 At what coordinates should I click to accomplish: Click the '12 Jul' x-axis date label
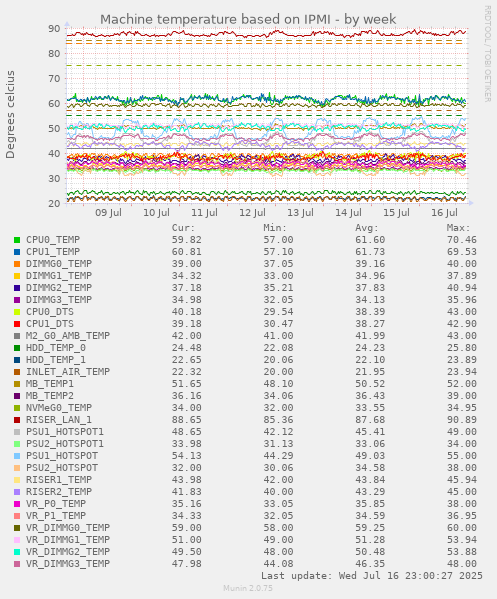(253, 213)
